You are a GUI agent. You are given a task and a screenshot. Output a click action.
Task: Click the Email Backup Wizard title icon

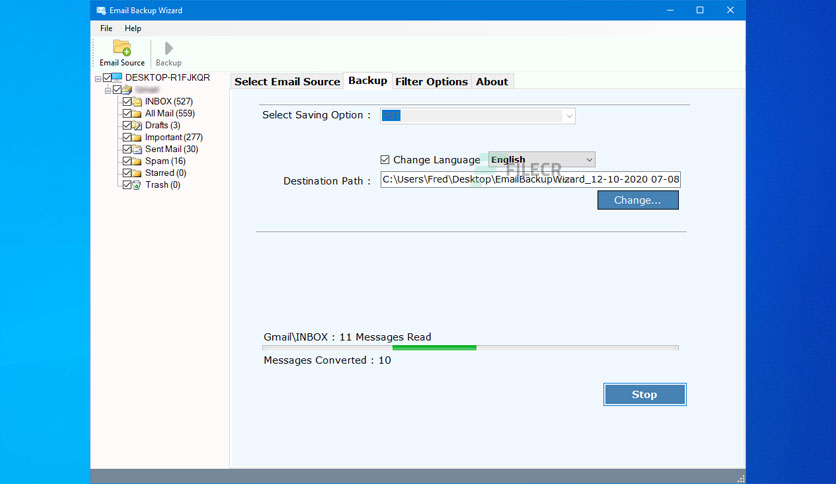click(x=101, y=10)
